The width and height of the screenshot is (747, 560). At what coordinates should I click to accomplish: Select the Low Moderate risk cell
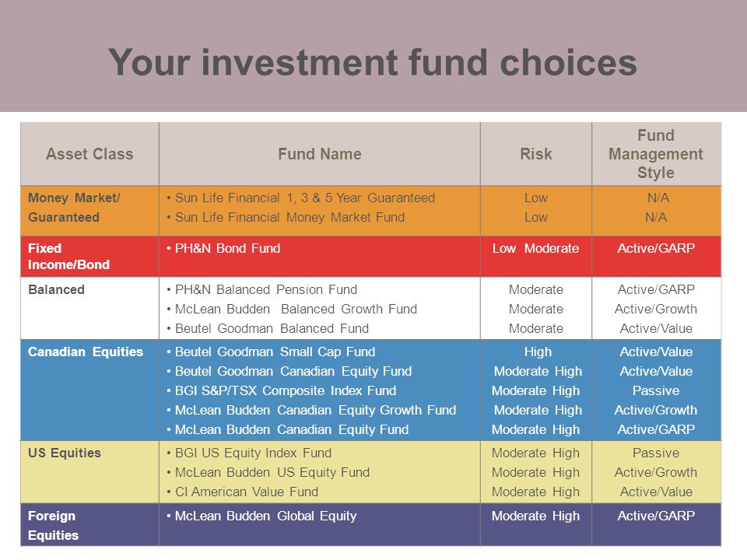536,248
